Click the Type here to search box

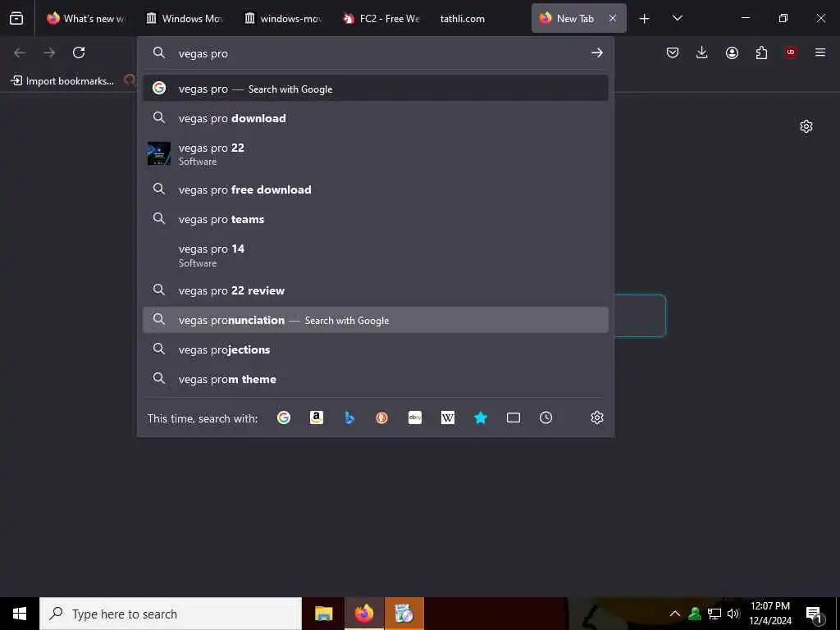pyautogui.click(x=171, y=614)
